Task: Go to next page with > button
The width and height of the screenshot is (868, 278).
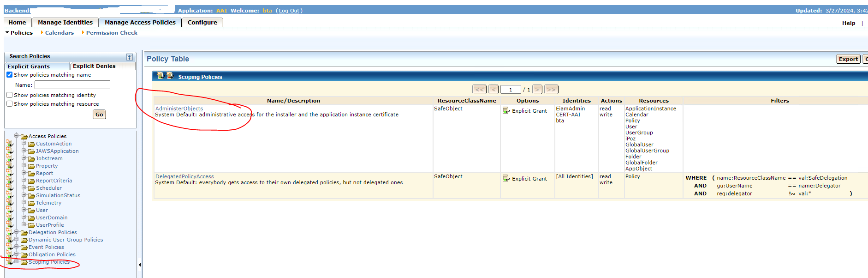Action: click(x=537, y=90)
